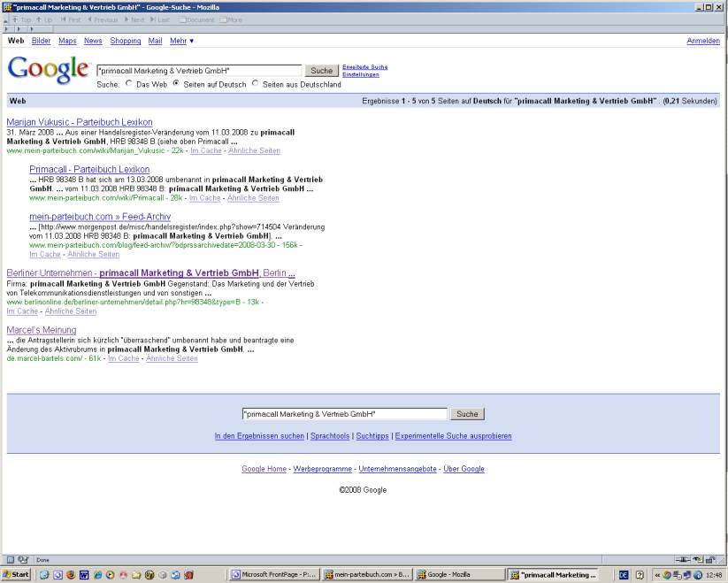Click the online/offline connection icon in the status bar
Image resolution: width=728 pixels, height=583 pixels.
[683, 560]
